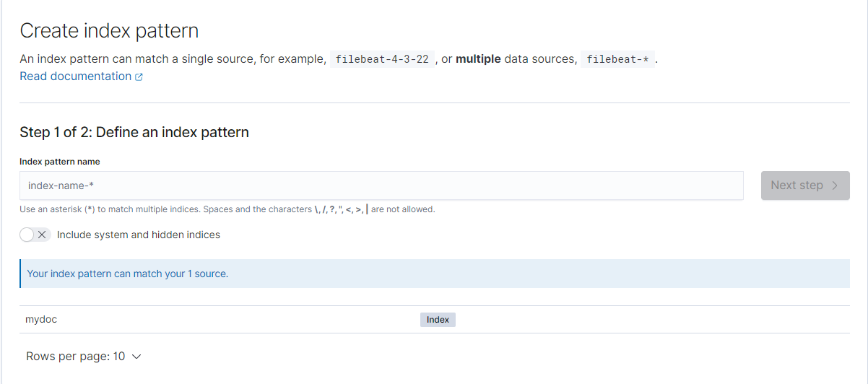
Task: Open the Rows per page dropdown
Action: (x=83, y=356)
